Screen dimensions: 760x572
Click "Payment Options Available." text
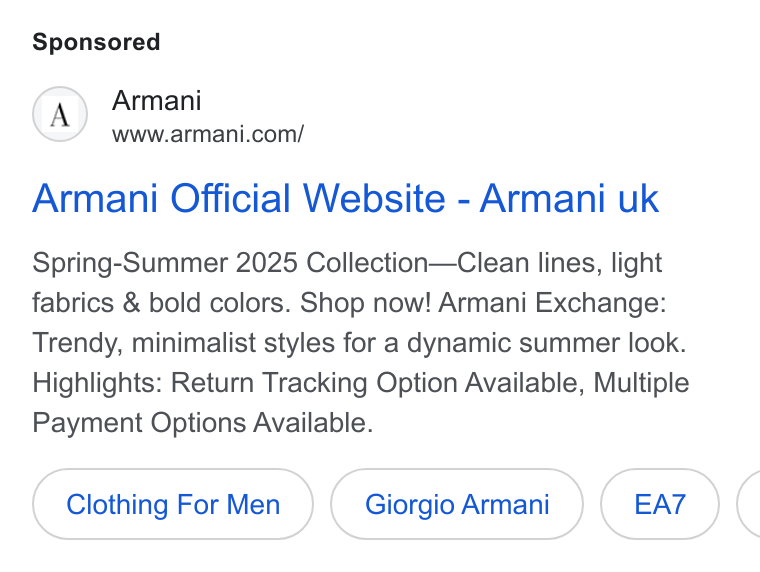203,423
